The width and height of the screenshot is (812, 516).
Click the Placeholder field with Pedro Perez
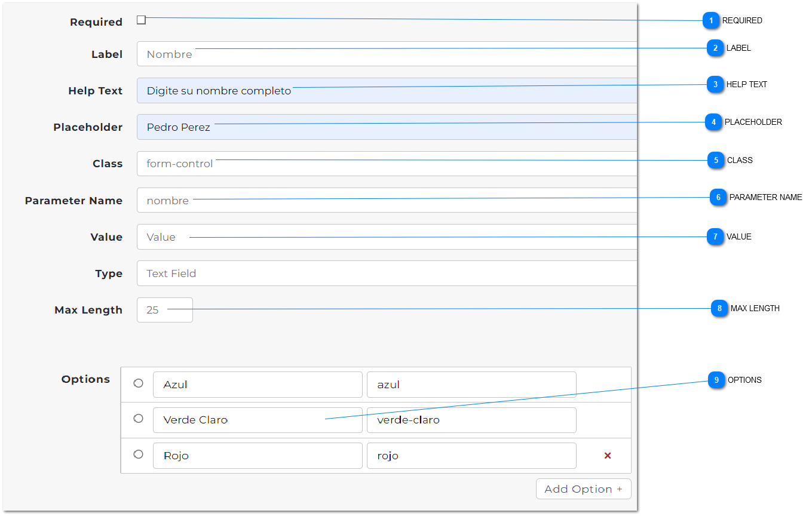click(x=386, y=127)
